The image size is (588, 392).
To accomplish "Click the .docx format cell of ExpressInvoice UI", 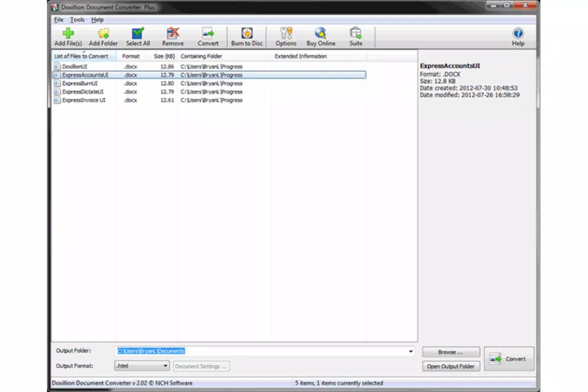I will (x=130, y=100).
